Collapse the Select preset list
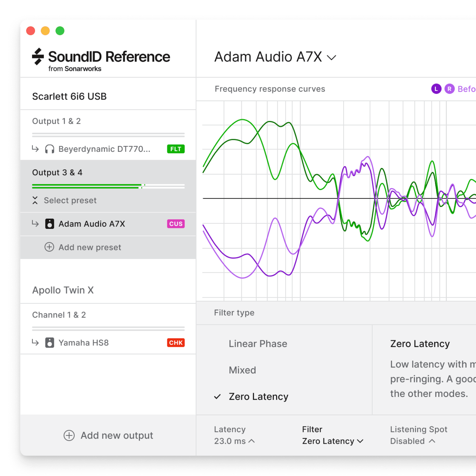 pos(35,200)
